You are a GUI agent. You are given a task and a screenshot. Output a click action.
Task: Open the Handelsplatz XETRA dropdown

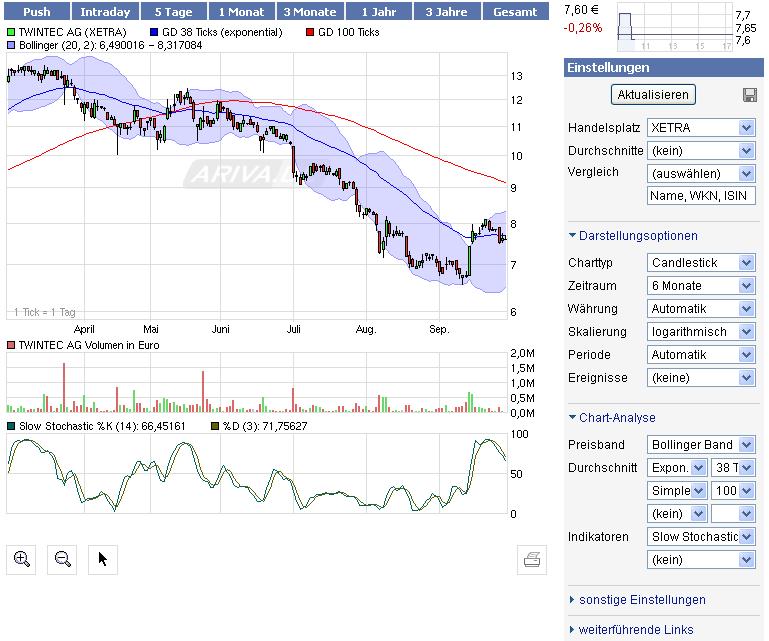pos(700,127)
